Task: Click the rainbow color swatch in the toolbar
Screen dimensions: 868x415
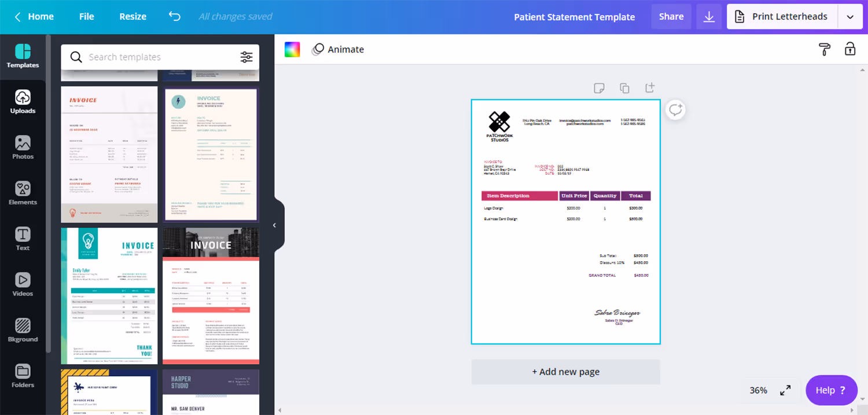Action: point(292,49)
